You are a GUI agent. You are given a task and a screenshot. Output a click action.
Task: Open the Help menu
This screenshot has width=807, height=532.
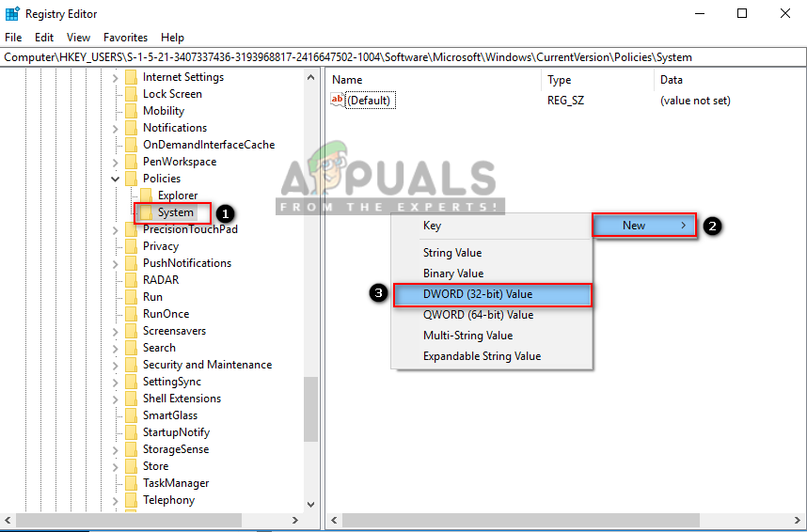pyautogui.click(x=172, y=38)
